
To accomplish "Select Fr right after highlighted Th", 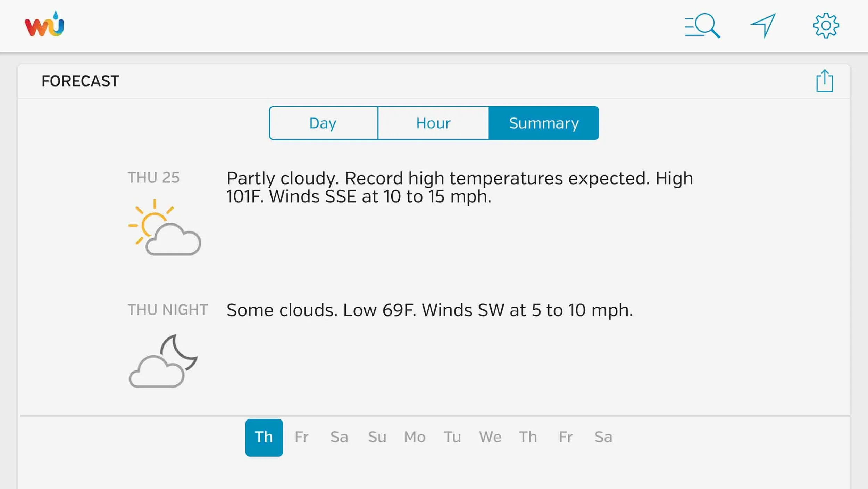I will [301, 437].
